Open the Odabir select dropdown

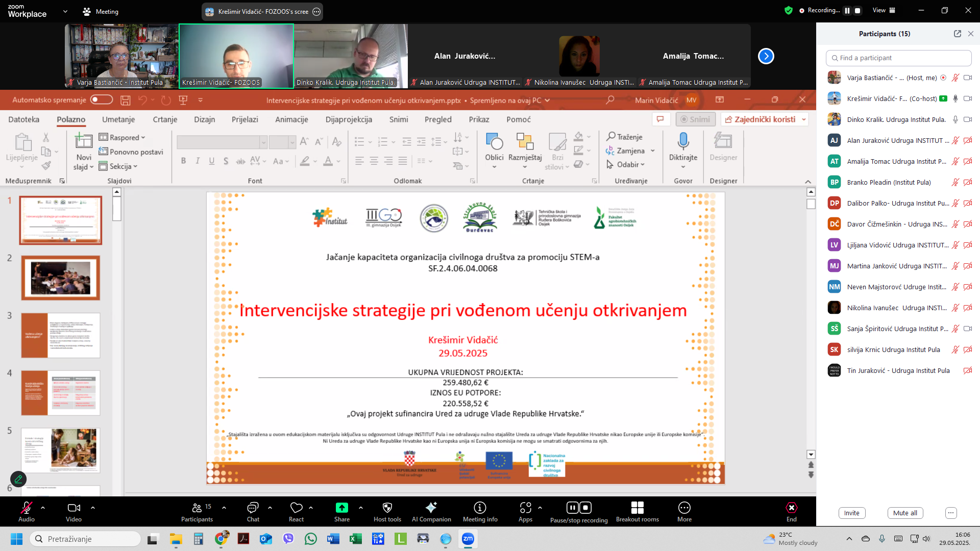coord(625,164)
